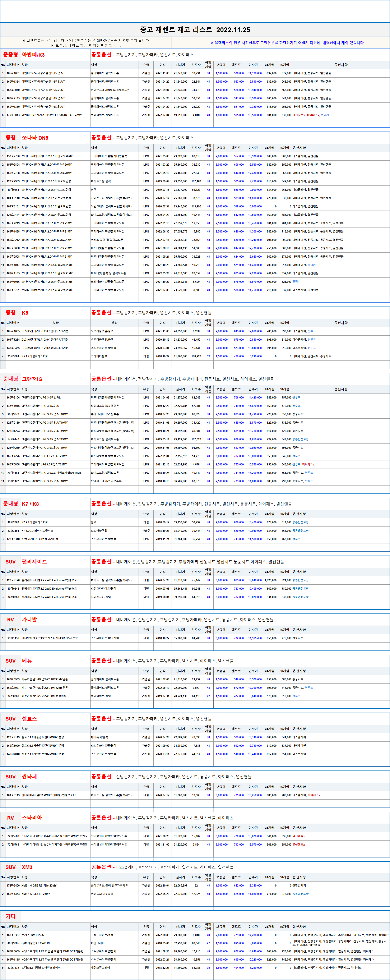Select plate number '54호0140' cell

(13, 440)
